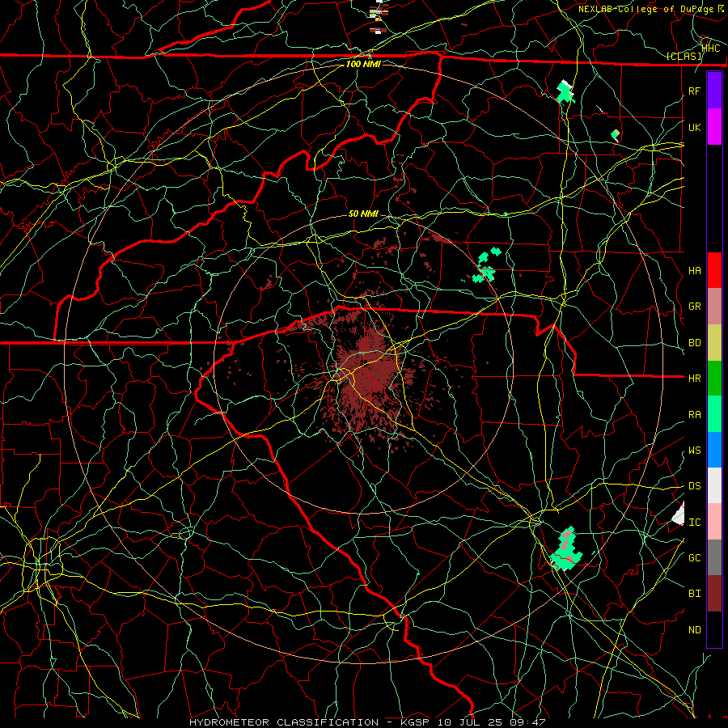Select the gray GC legend swatch
728x728 pixels.
click(714, 557)
